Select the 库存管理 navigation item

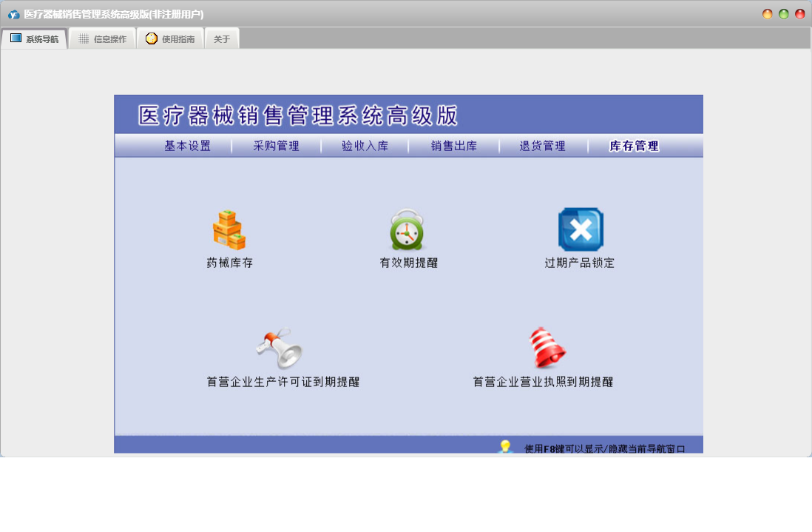point(634,146)
